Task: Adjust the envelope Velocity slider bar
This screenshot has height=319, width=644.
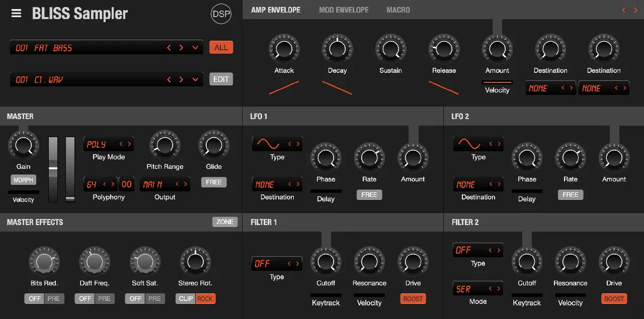Action: 497,82
